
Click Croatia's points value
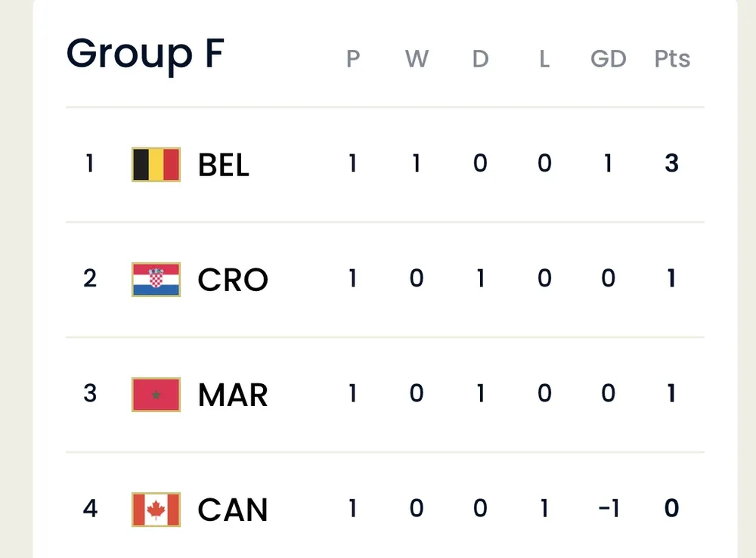[x=671, y=278]
